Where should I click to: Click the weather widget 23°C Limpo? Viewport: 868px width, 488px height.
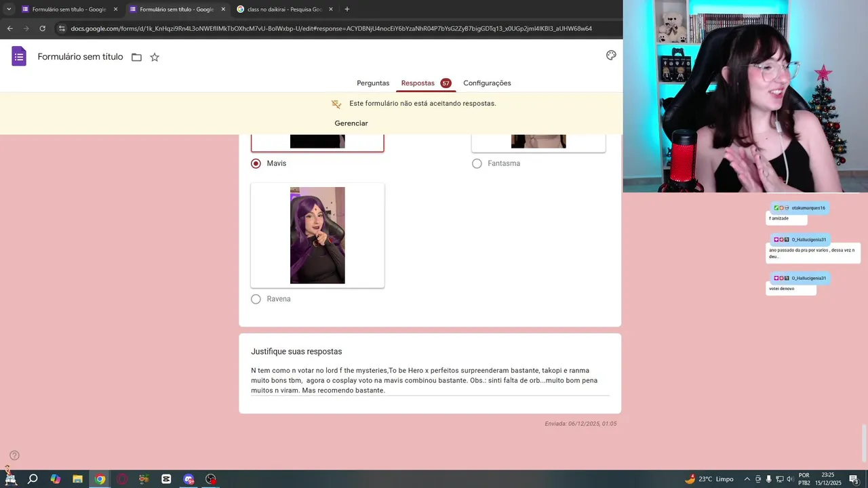pos(709,479)
